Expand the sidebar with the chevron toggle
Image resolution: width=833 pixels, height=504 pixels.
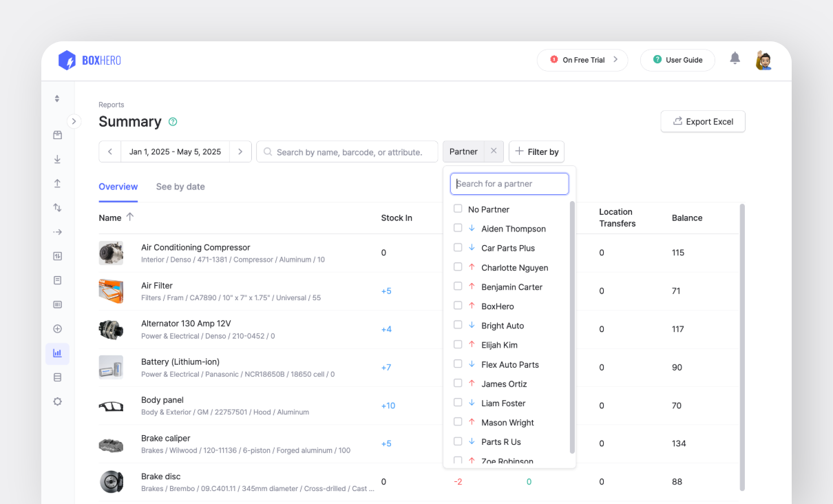pyautogui.click(x=74, y=121)
